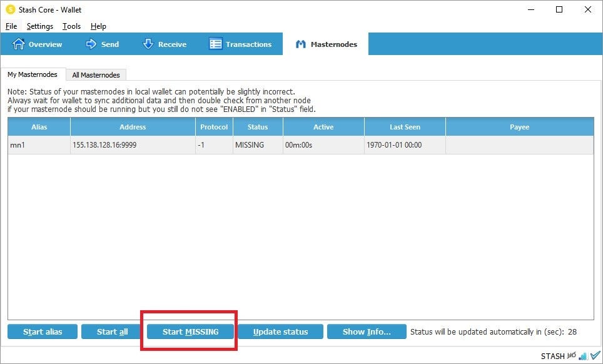Click the empty Payee cell for mn1
Screen dimensions: 603x364
point(520,145)
